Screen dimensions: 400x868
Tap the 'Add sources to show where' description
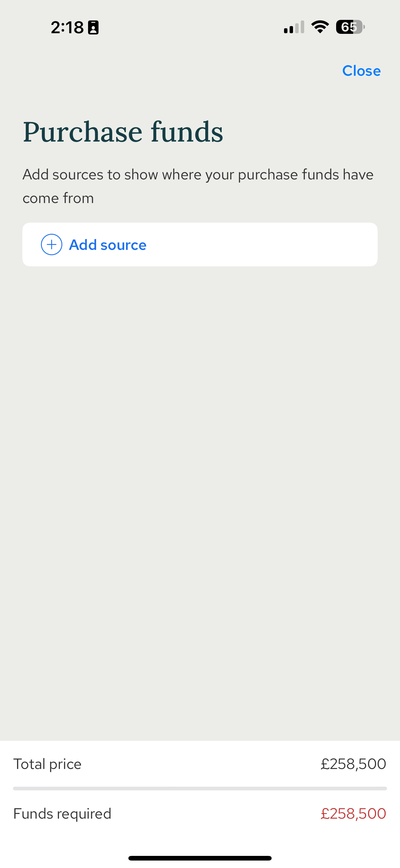(198, 174)
